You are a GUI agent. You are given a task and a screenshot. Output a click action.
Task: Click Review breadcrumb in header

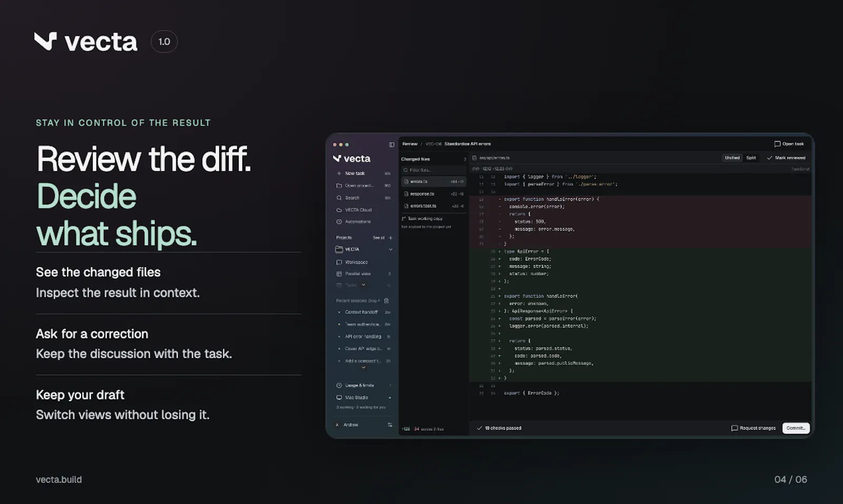(410, 144)
